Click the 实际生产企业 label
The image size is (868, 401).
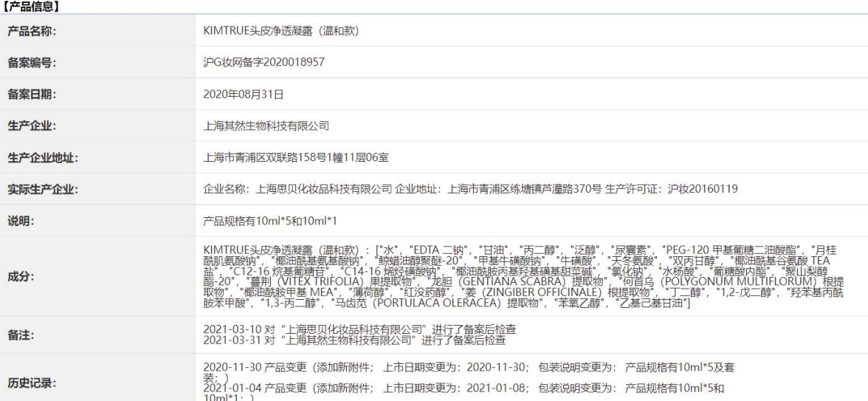click(x=43, y=189)
